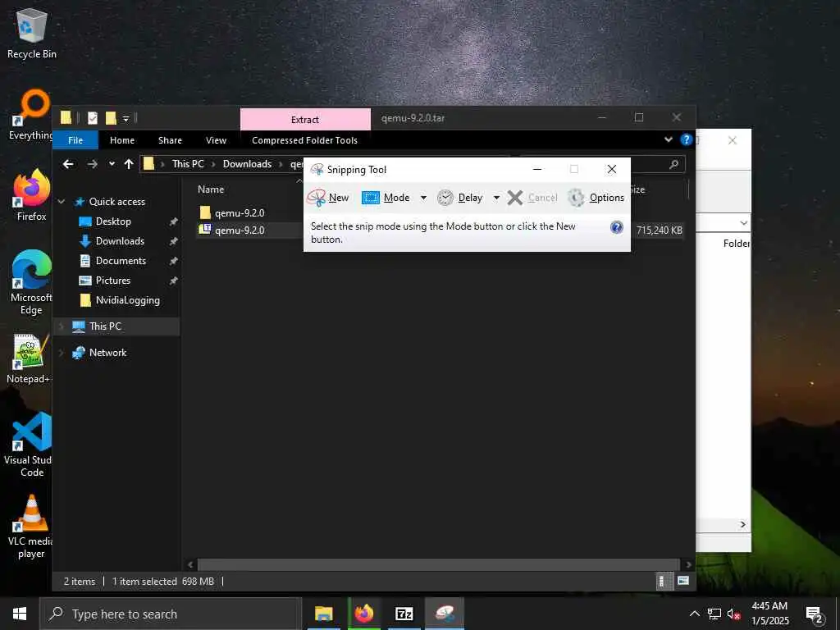Start a new snip with the New button

[x=328, y=198]
